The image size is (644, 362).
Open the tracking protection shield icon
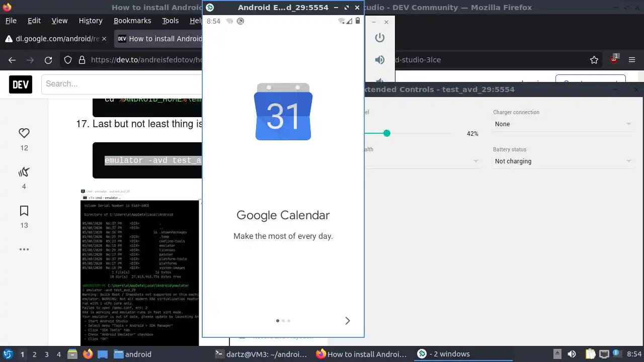pyautogui.click(x=68, y=60)
